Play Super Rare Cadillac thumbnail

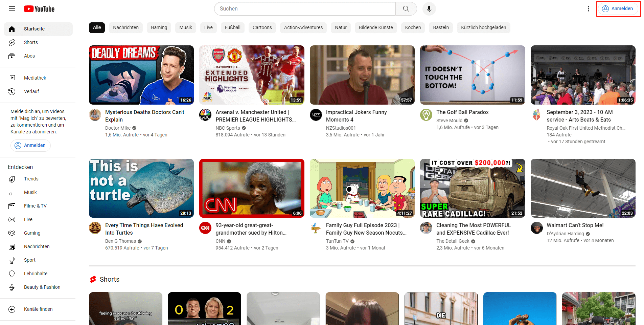tap(473, 188)
